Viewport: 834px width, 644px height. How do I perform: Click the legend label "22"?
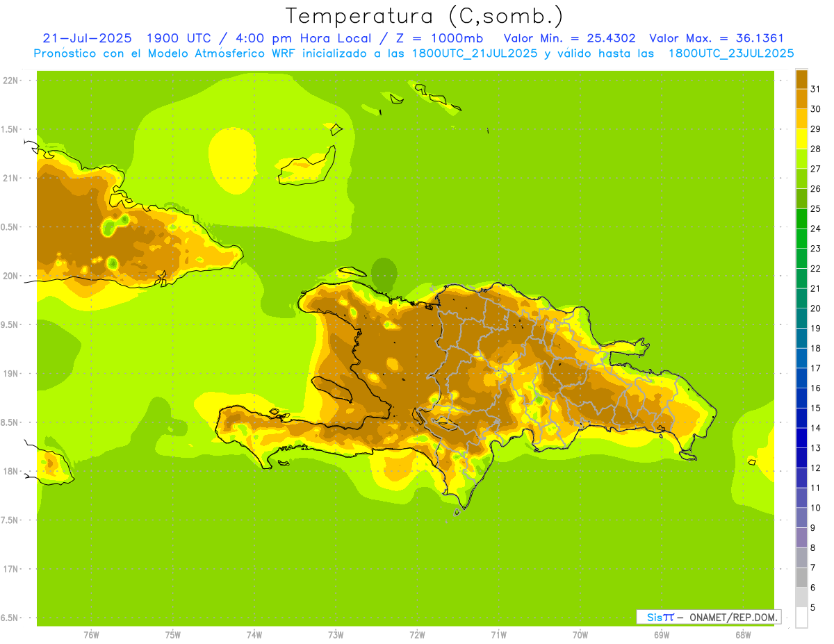point(815,268)
